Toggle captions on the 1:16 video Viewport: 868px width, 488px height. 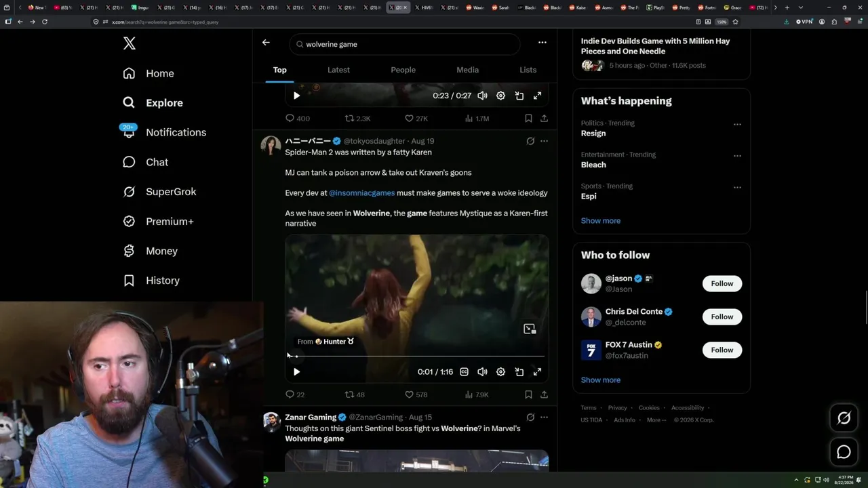tap(464, 371)
